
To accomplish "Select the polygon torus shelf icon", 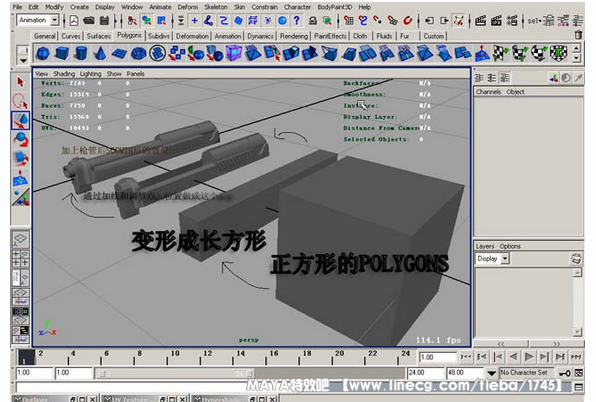I will point(138,53).
